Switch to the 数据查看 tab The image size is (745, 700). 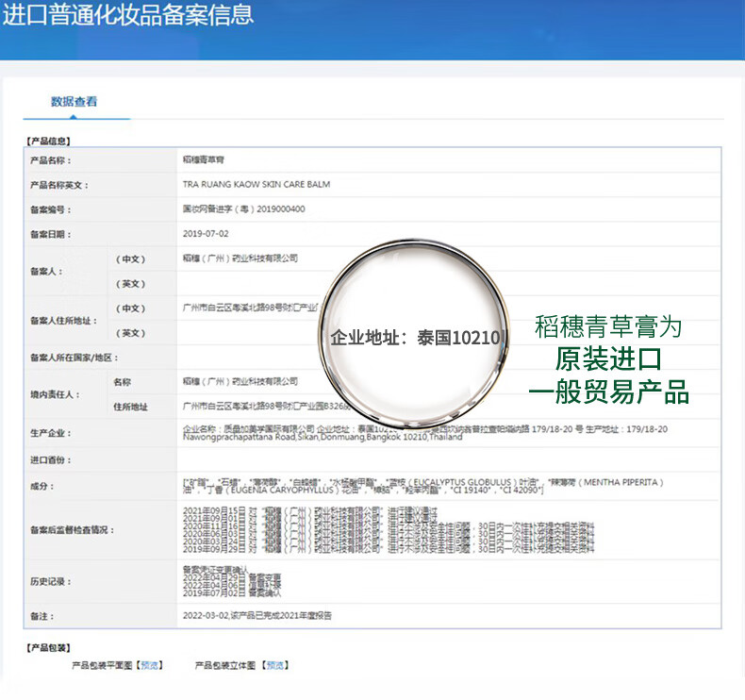pos(74,102)
